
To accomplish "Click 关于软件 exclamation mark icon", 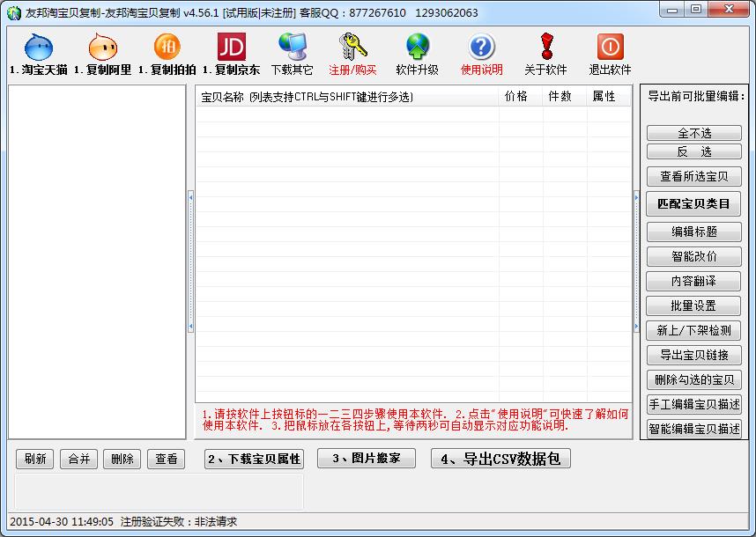I will click(x=545, y=48).
